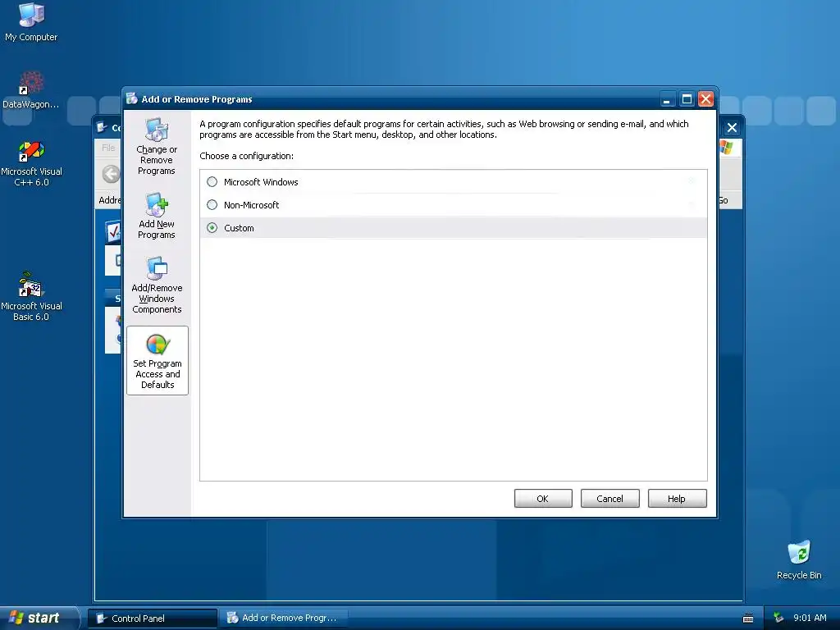Screen dimensions: 840x630
Task: Click the network tray icon beside clock
Action: 778,618
